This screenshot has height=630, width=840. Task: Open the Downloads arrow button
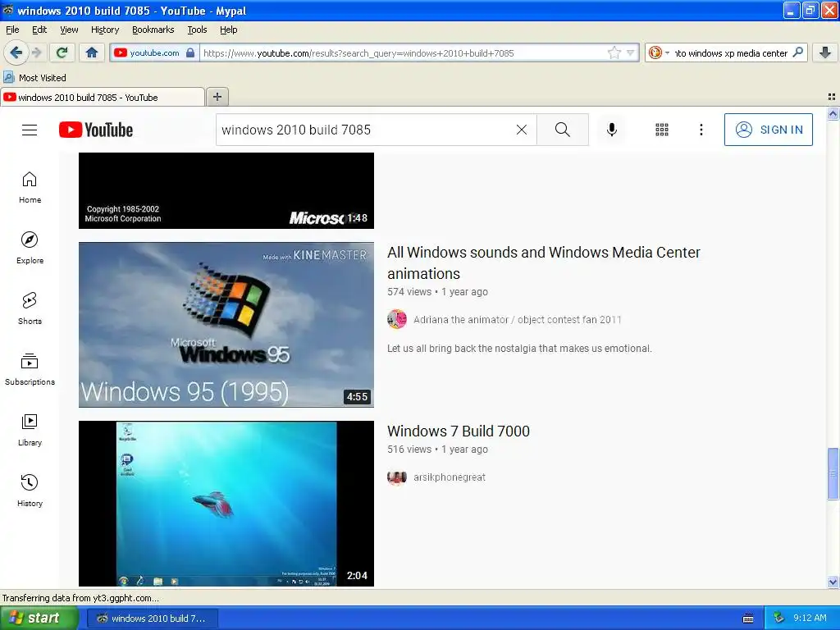[825, 52]
